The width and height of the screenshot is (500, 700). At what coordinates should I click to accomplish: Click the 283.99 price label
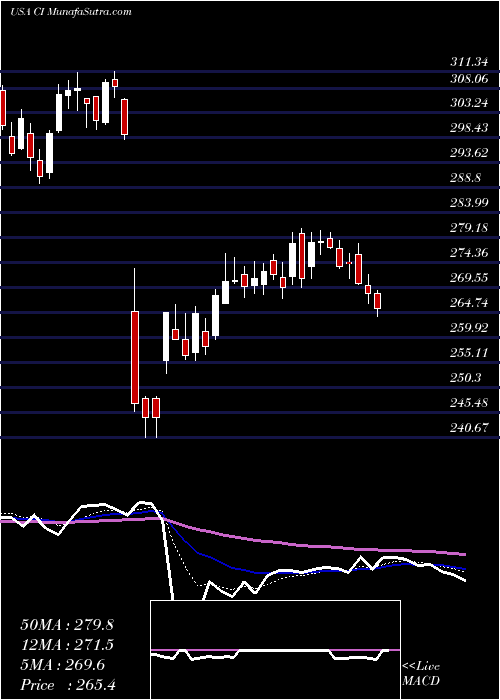tap(469, 203)
